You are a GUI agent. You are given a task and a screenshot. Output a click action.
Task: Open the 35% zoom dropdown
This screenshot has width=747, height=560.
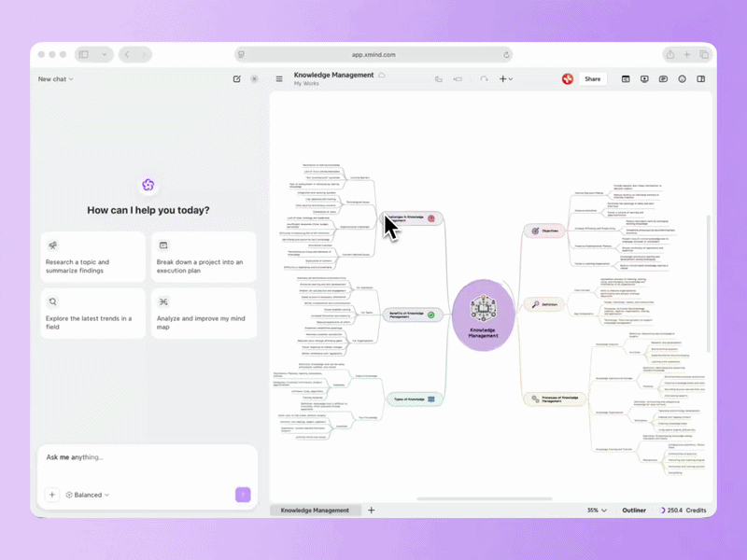pyautogui.click(x=597, y=510)
